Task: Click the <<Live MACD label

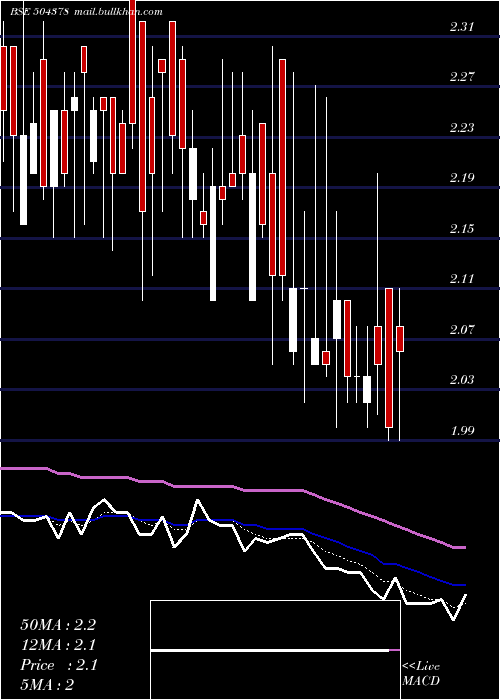Action: (x=421, y=674)
